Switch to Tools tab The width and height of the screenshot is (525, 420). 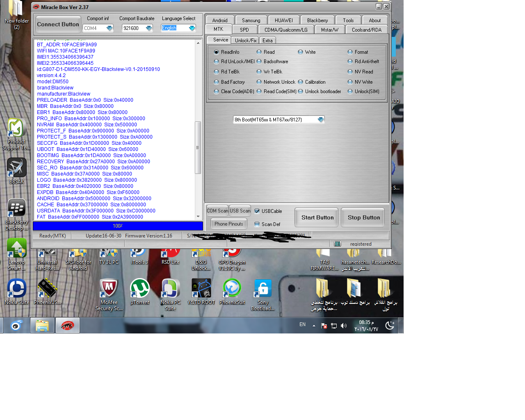[x=348, y=20]
